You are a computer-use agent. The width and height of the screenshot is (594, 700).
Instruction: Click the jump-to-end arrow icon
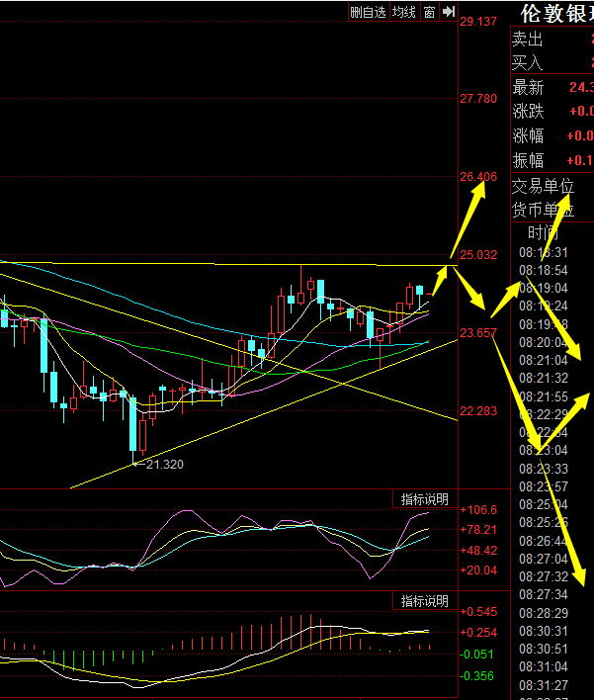(x=448, y=12)
